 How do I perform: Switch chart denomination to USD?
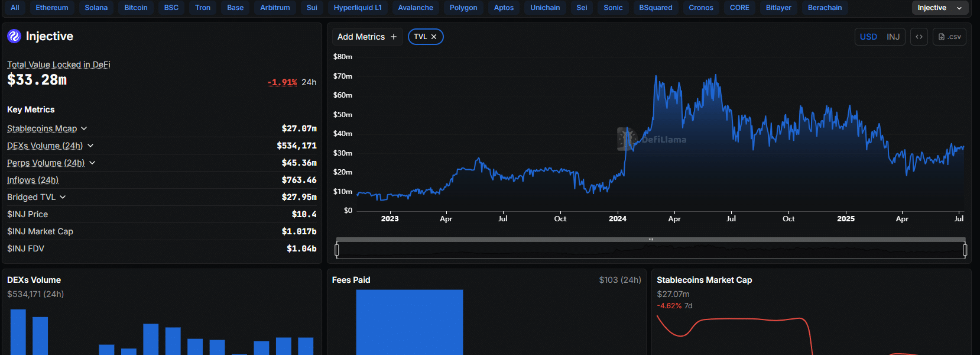(868, 37)
